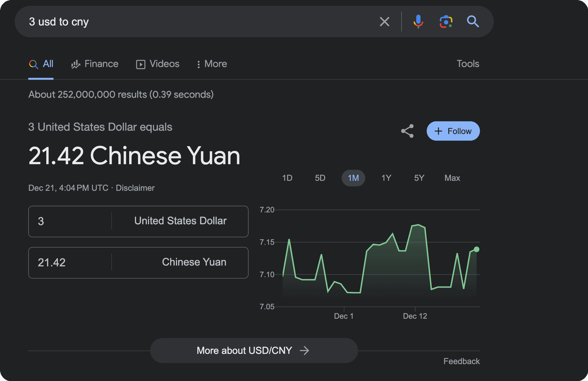Send Feedback on this result

tap(462, 361)
